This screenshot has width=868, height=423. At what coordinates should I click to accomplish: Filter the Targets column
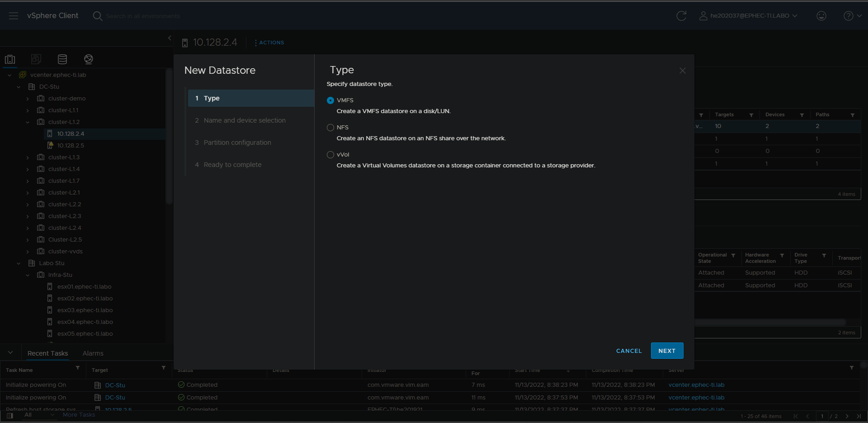click(751, 115)
